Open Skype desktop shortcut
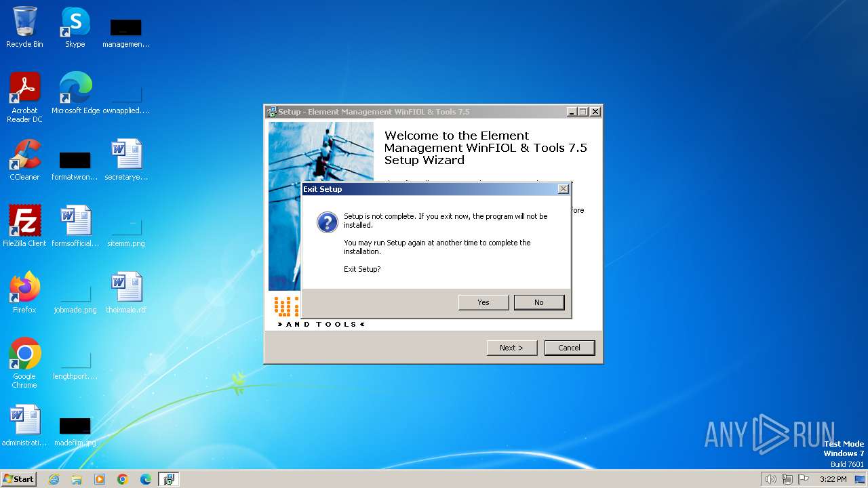The height and width of the screenshot is (488, 868). 75,27
